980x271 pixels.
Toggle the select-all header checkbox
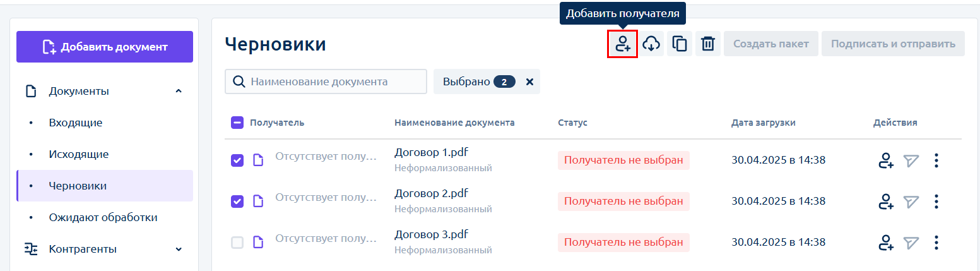coord(237,123)
